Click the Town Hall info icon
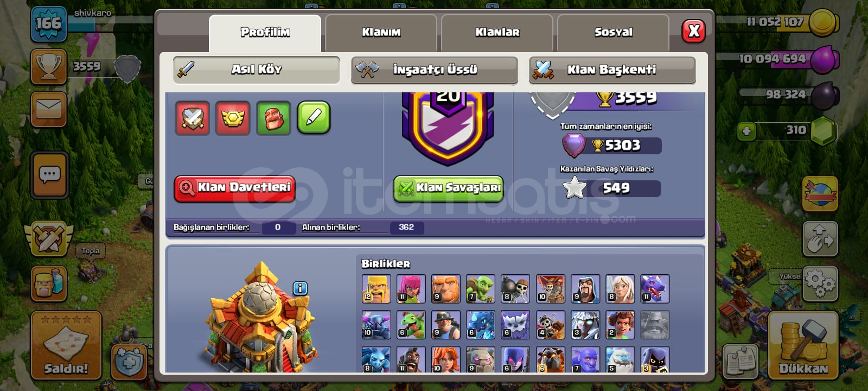Screen dimensions: 868x391 tap(300, 288)
